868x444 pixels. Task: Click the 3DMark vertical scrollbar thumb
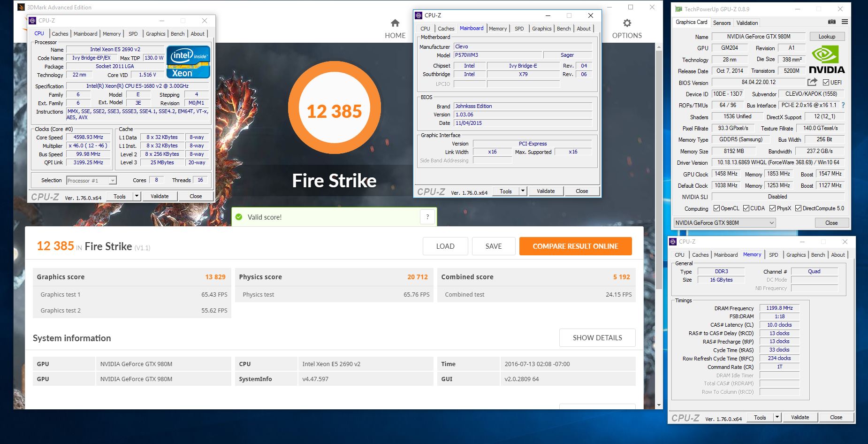[x=659, y=170]
